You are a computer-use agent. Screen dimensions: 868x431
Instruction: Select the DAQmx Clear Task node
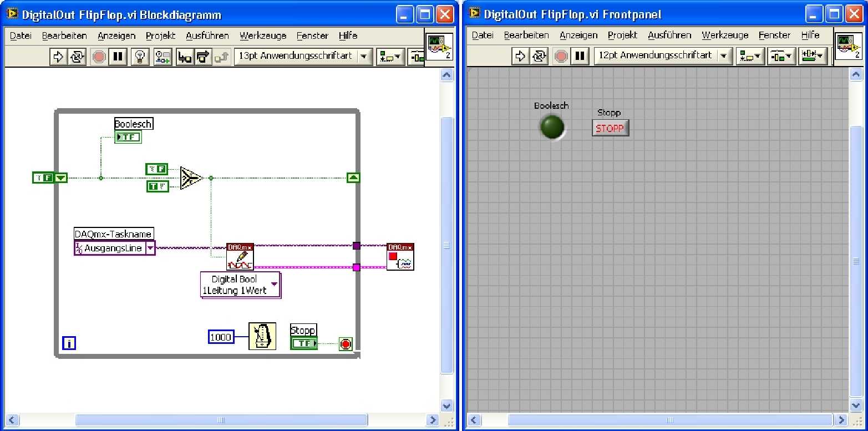(400, 256)
